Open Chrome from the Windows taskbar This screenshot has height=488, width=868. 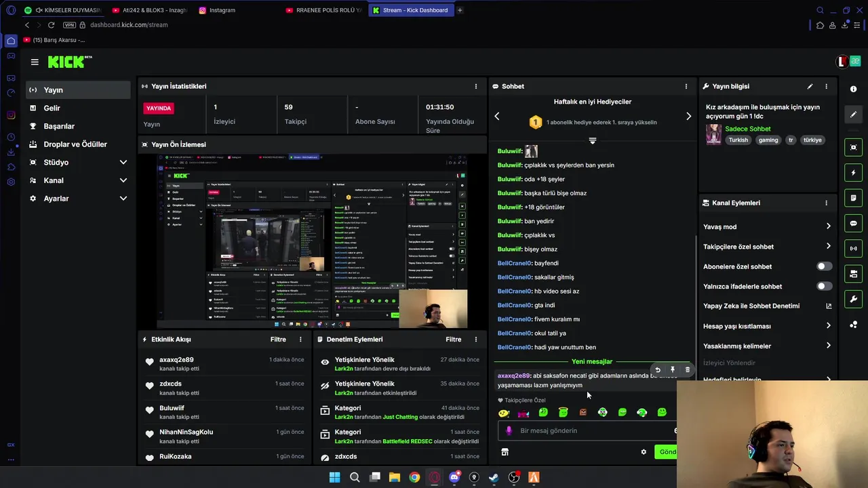414,478
